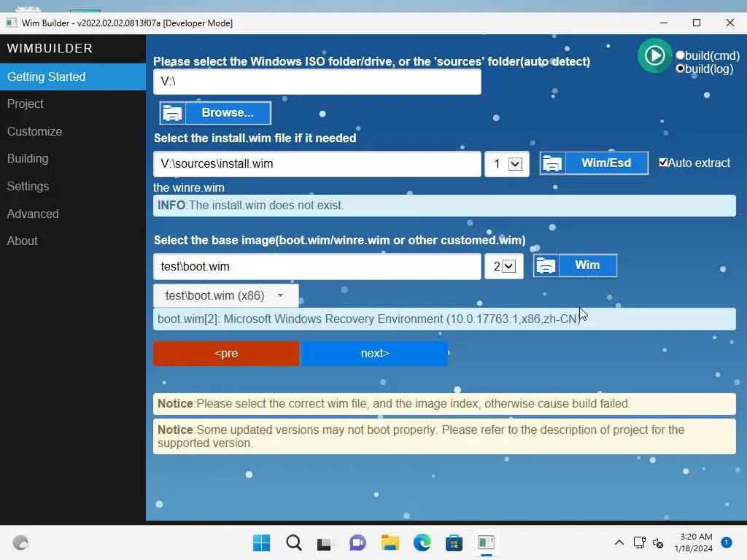747x560 pixels.
Task: Show hidden system tray icons
Action: [x=619, y=542]
